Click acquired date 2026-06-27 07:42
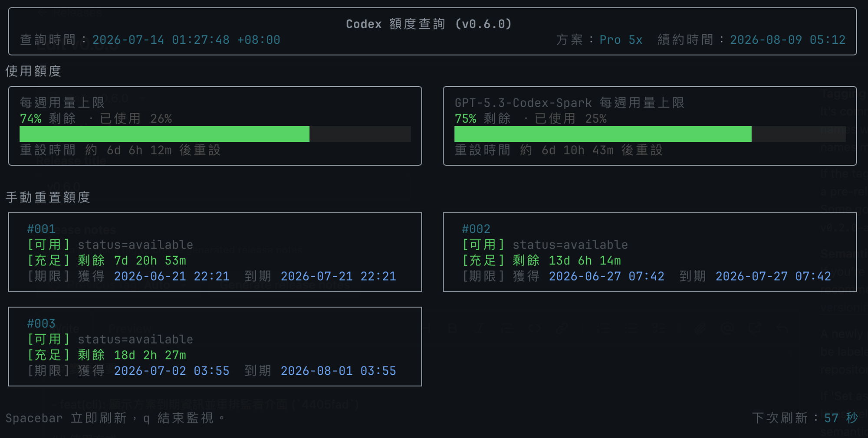 607,276
